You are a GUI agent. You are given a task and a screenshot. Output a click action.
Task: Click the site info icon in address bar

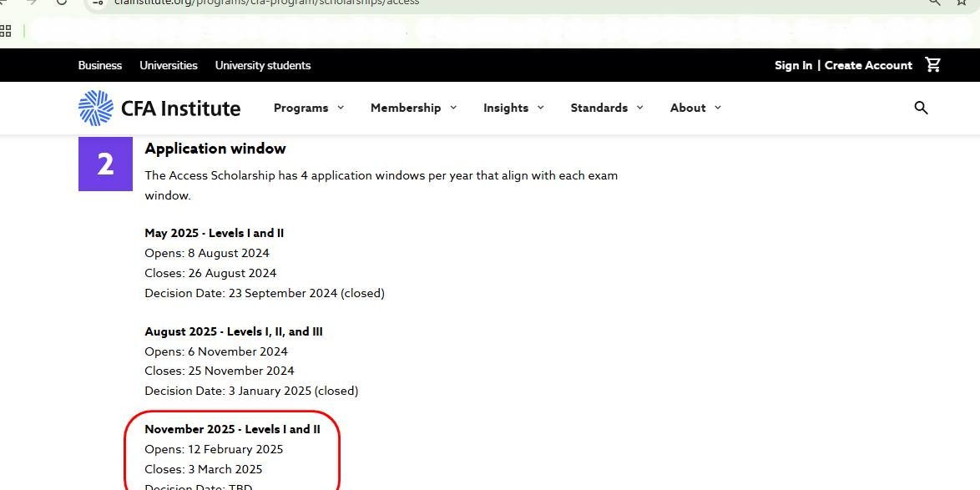coord(99,3)
